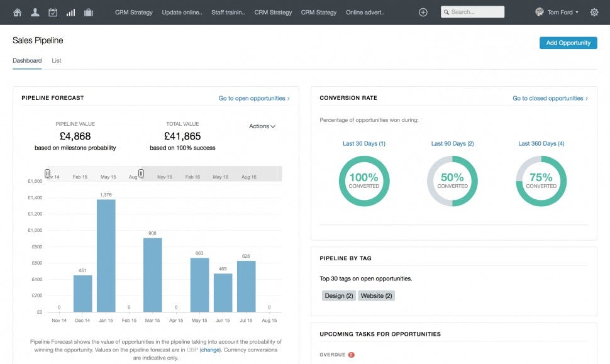Open the Sales Pipeline bar chart icon
Viewport: 610px width, 364px height.
pos(70,13)
